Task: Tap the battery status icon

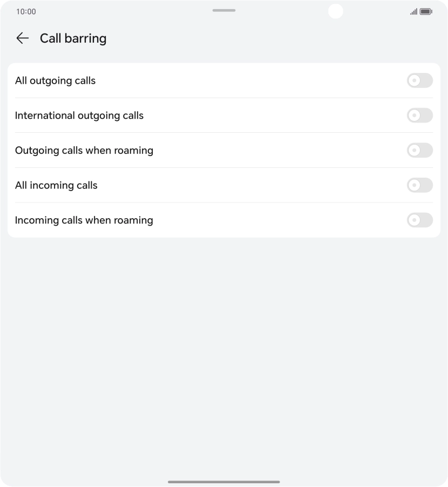Action: tap(426, 11)
